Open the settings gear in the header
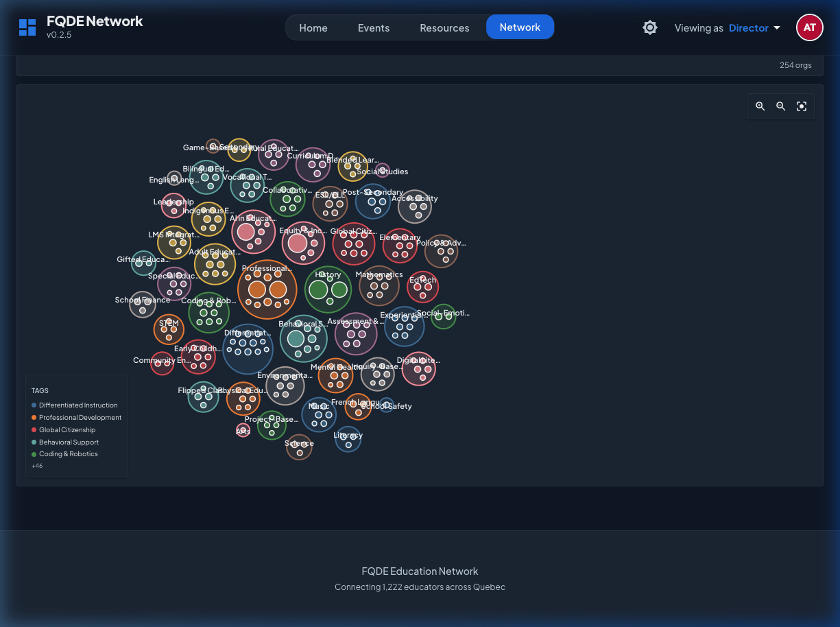 pyautogui.click(x=649, y=27)
